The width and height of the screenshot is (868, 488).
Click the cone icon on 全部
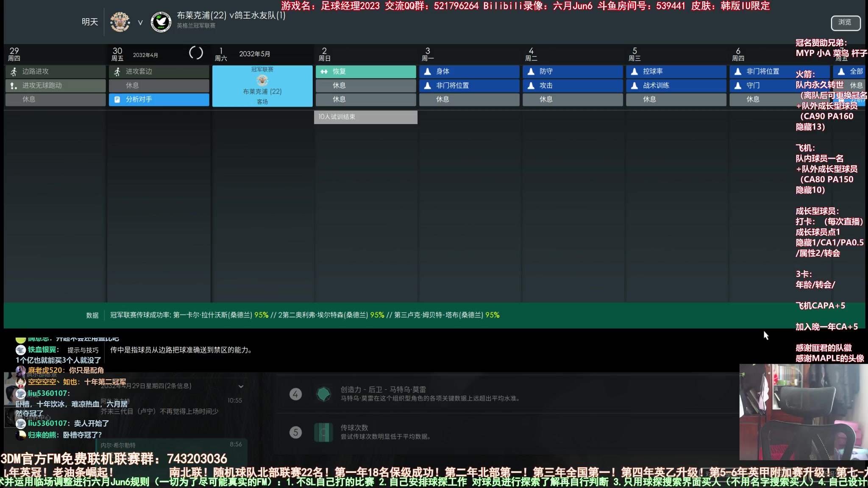[x=841, y=72]
